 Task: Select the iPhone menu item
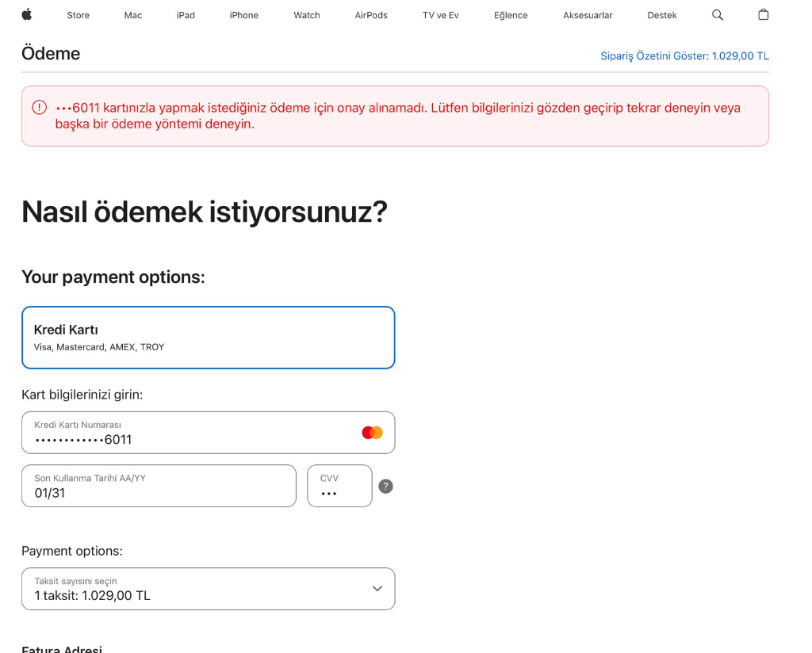pos(243,14)
